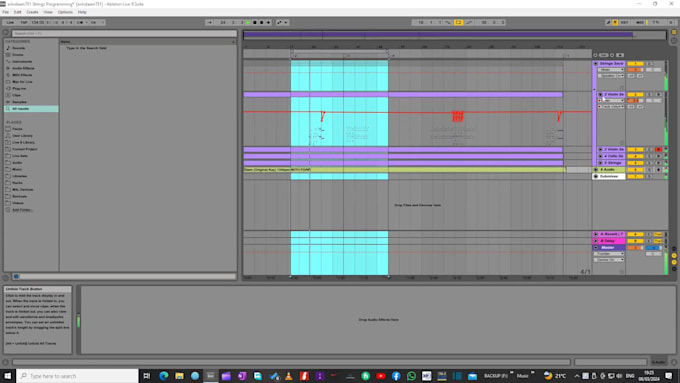Select the Instruments category in the browser
680x383 pixels.
click(x=22, y=62)
